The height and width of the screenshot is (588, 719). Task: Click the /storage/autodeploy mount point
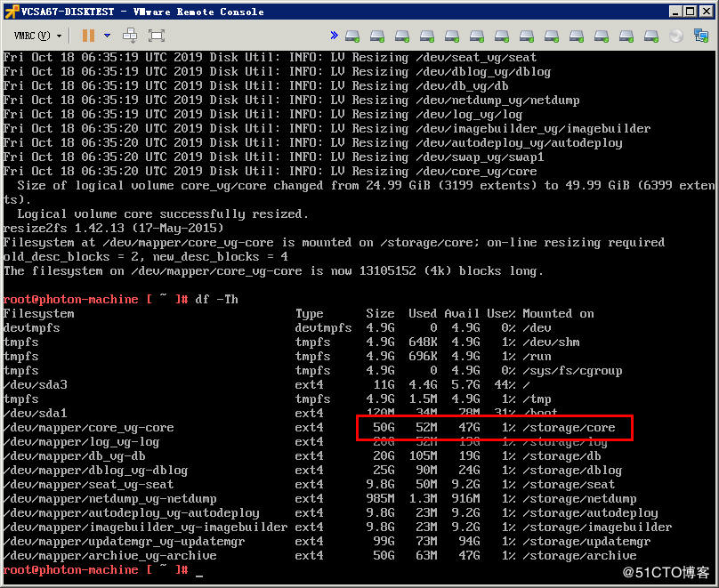point(590,513)
